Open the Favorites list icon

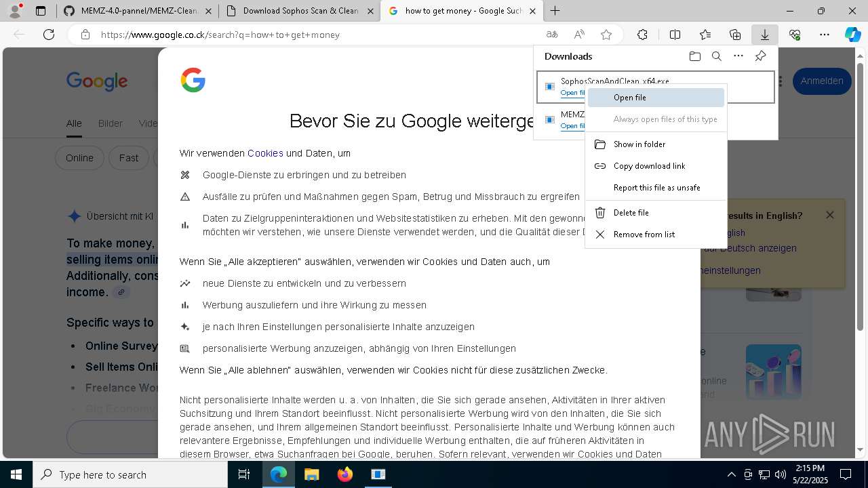pyautogui.click(x=705, y=35)
